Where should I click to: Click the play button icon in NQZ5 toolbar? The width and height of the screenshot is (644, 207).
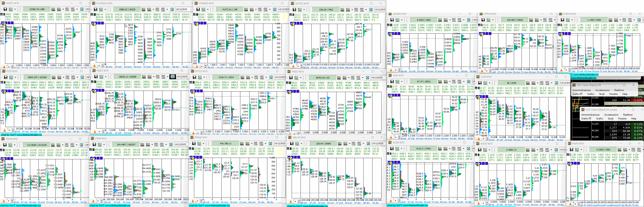point(172,77)
